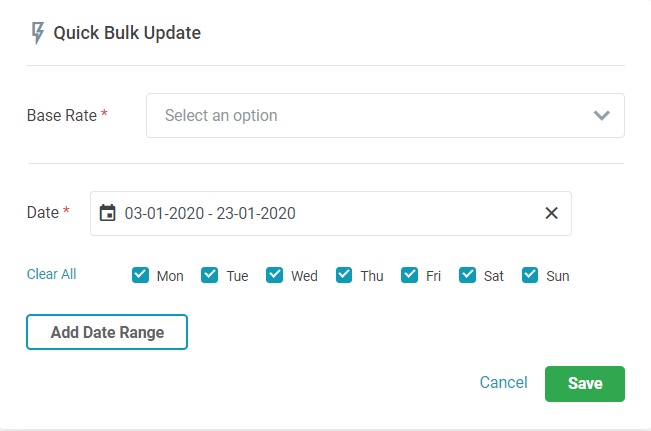Viewport: 651px width, 431px height.
Task: Click the Clear All link
Action: (x=51, y=274)
